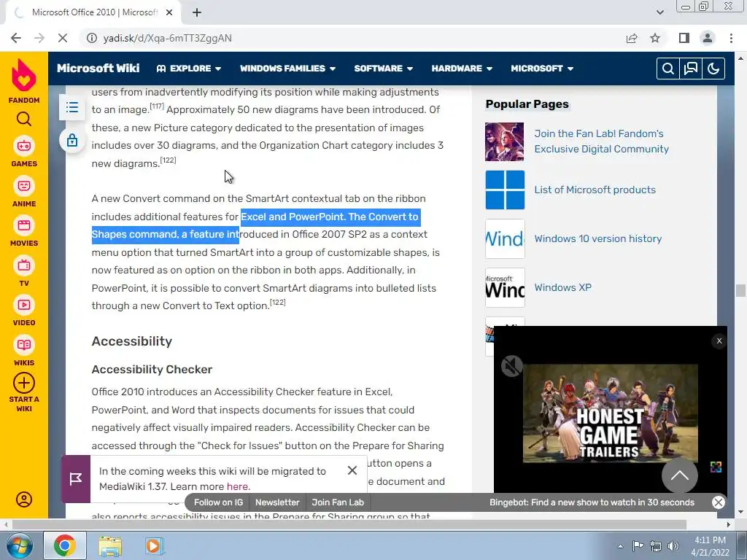Close the Bingebot bottom bar
The image size is (747, 560).
[719, 502]
